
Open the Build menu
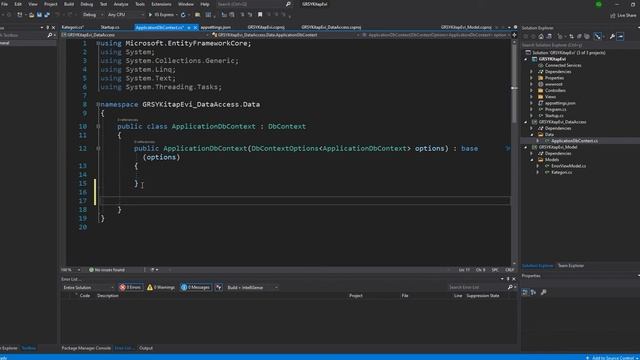click(x=69, y=4)
